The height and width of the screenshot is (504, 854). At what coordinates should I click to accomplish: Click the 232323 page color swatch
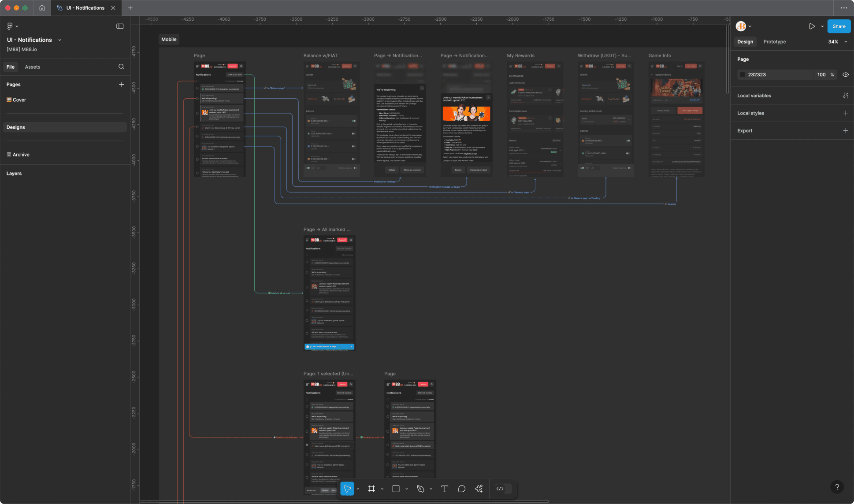click(743, 74)
